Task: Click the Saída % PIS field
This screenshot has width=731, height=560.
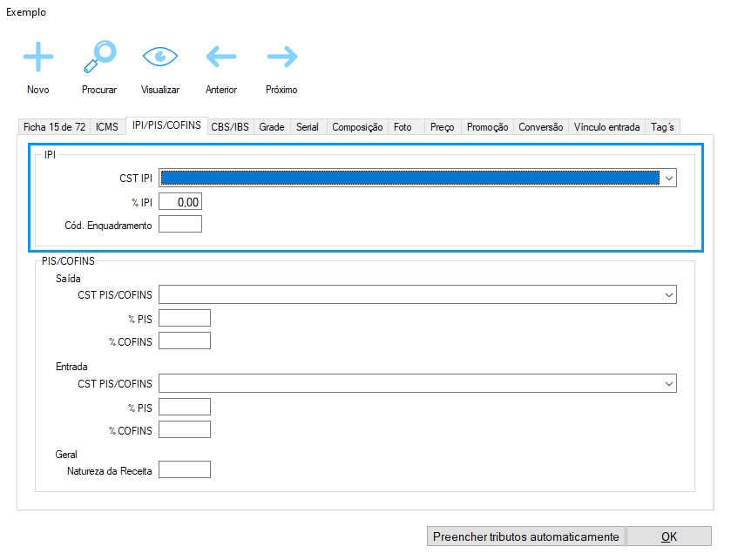Action: (185, 319)
